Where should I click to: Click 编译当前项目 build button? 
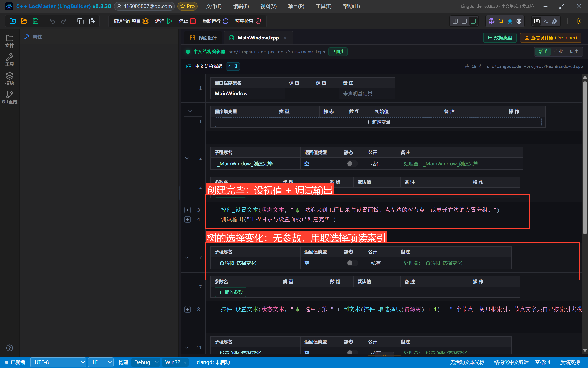(x=131, y=21)
